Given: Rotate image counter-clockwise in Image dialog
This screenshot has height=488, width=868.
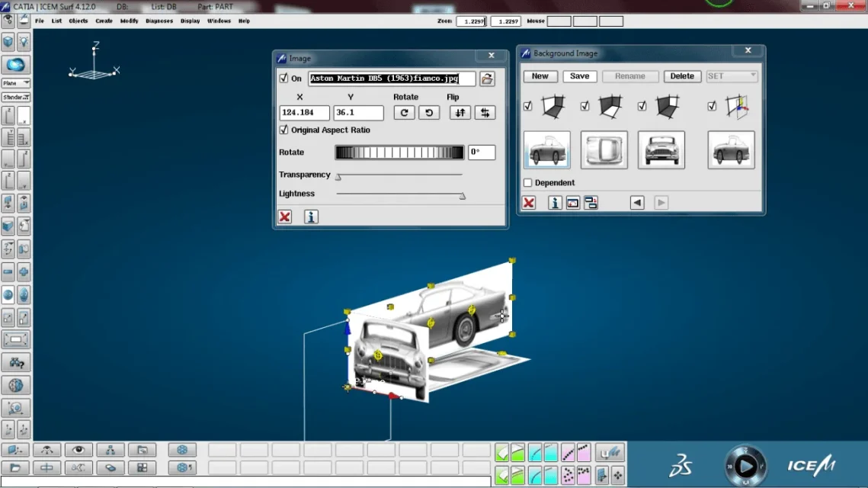Looking at the screenshot, I should coord(429,112).
